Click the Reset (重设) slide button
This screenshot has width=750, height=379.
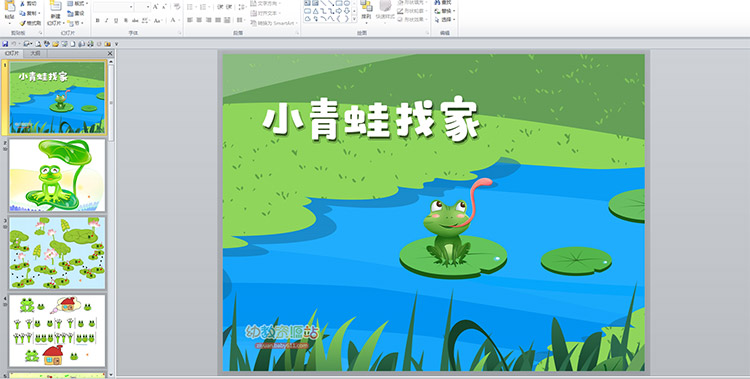[x=76, y=13]
